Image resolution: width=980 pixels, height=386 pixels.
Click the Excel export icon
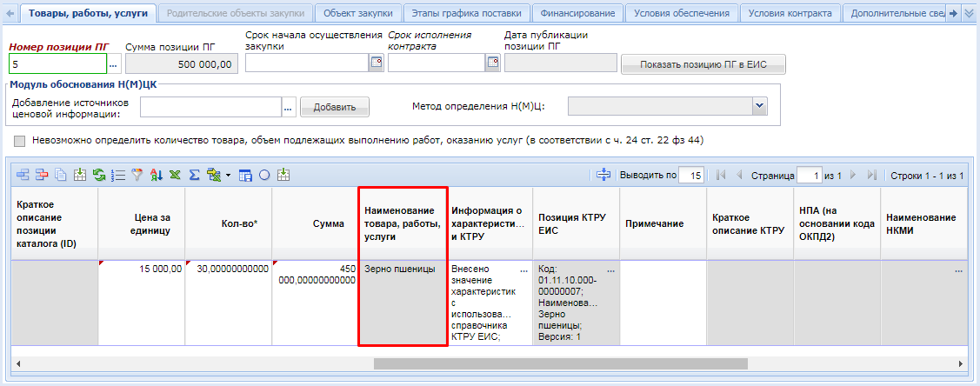click(174, 175)
